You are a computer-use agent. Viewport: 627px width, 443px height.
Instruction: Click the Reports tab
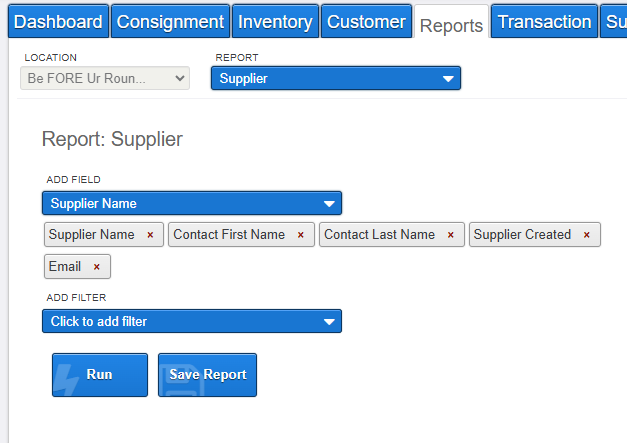coord(451,25)
